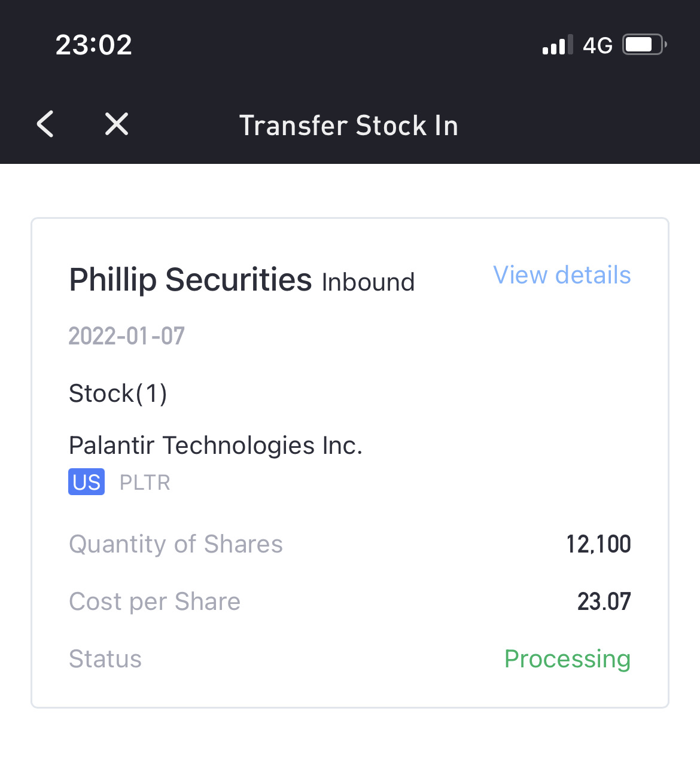Tap the US market badge
Image resolution: width=700 pixels, height=769 pixels.
[x=87, y=482]
